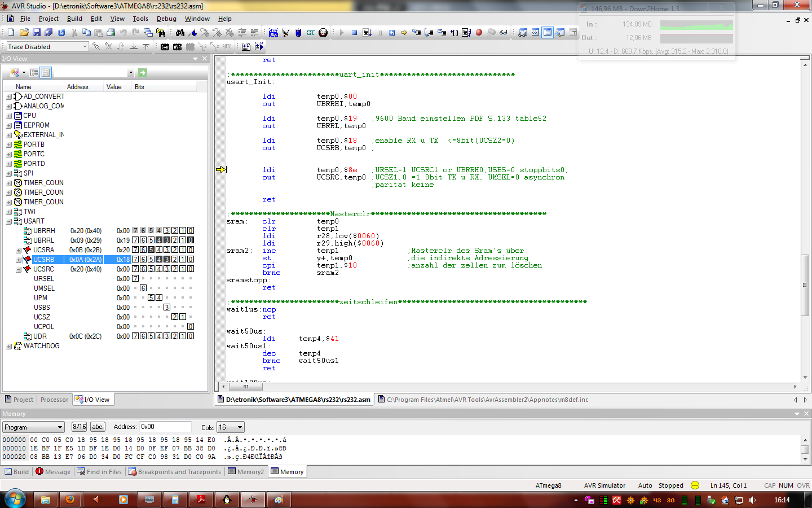Open the Tools menu
This screenshot has width=812, height=508.
click(140, 19)
